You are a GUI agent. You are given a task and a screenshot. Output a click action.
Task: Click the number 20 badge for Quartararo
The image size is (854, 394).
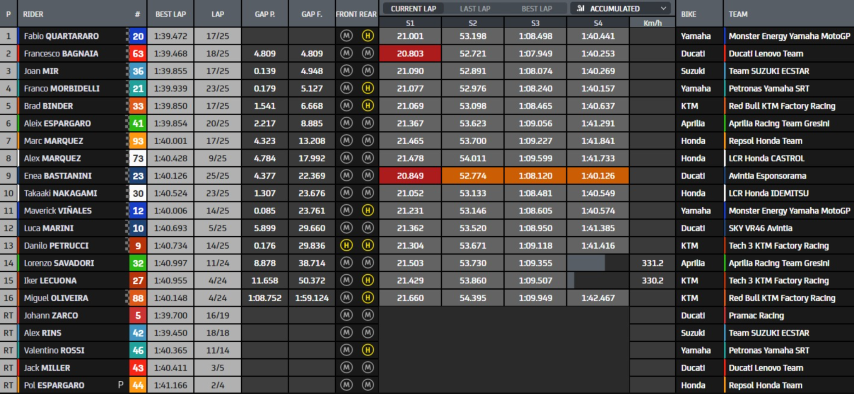pos(138,36)
